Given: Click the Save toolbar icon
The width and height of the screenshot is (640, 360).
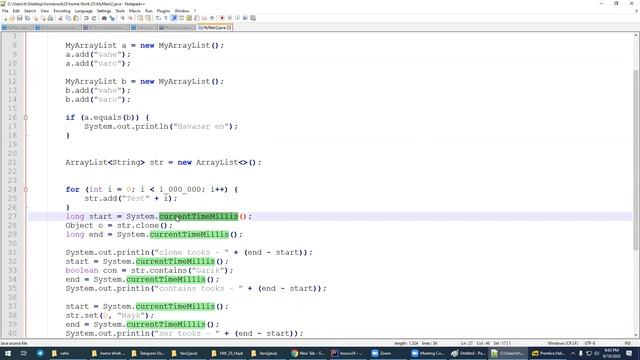Looking at the screenshot, I should tap(20, 18).
